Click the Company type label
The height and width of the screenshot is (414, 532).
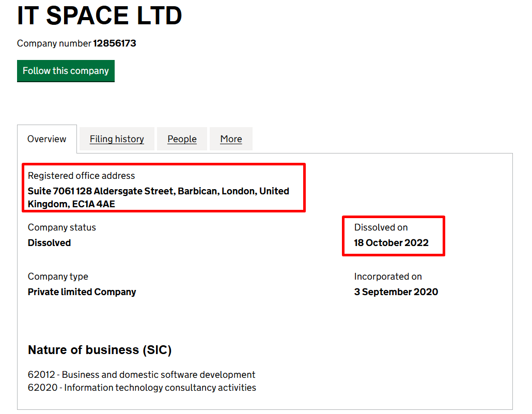tap(58, 277)
